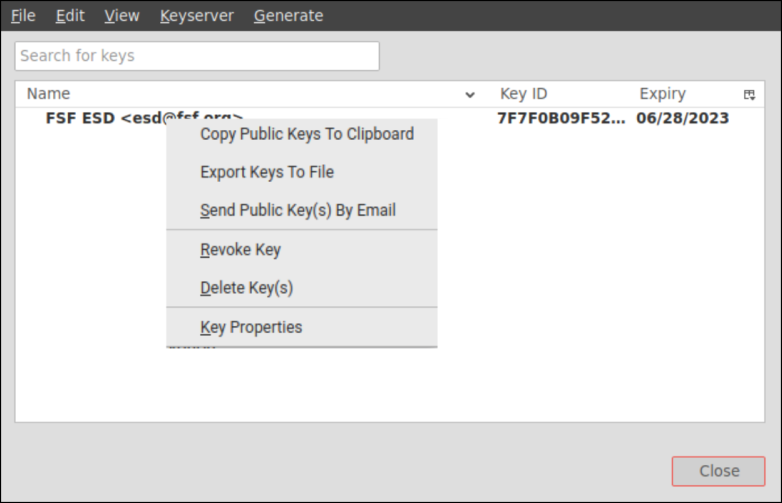Open the column chooser icon beside Expiry
The height and width of the screenshot is (503, 782).
749,94
